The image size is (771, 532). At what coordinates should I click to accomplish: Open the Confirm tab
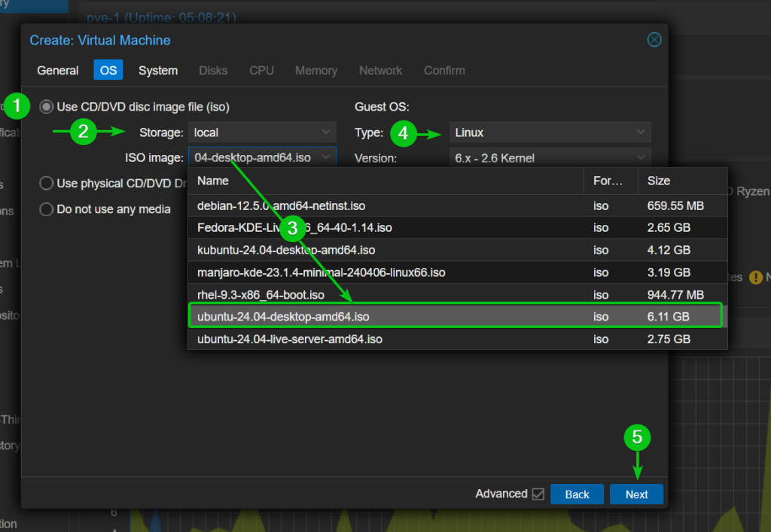pos(444,70)
